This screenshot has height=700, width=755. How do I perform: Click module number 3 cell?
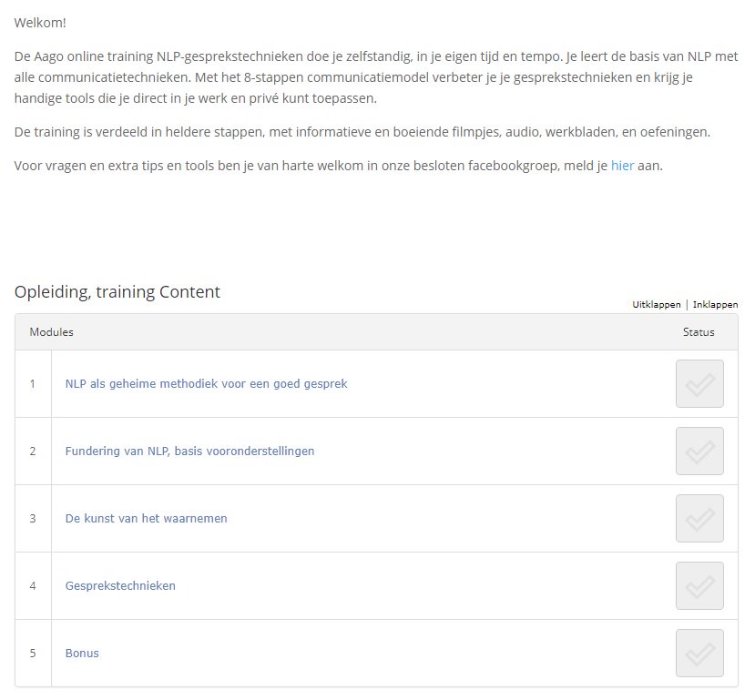(x=33, y=519)
